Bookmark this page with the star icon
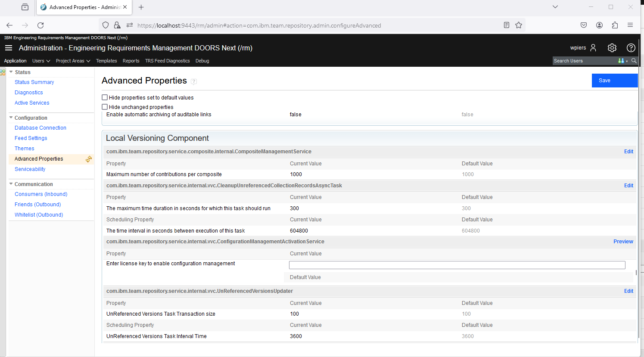 (x=519, y=25)
